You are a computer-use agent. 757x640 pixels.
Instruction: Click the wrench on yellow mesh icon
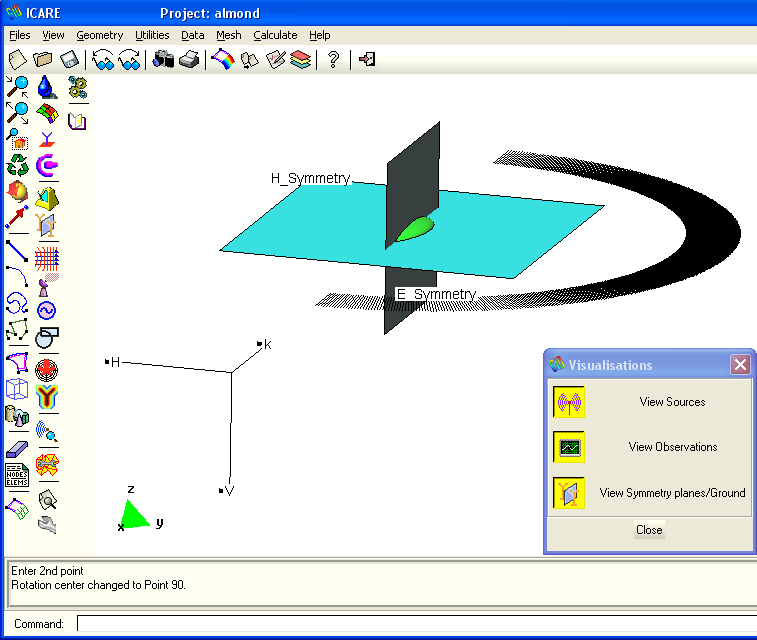pyautogui.click(x=47, y=465)
